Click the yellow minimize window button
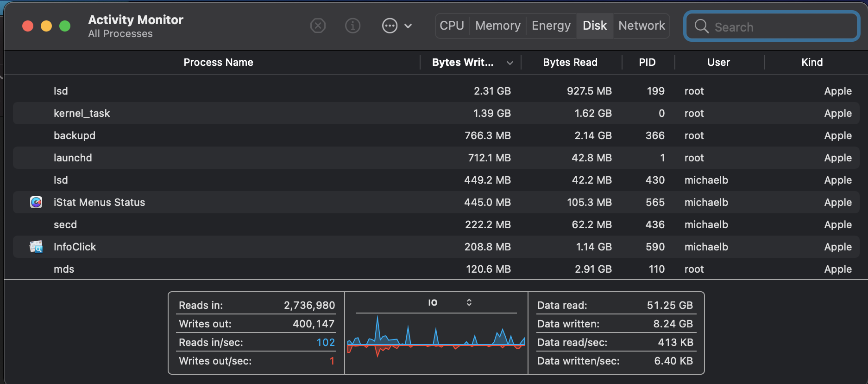This screenshot has width=868, height=384. [x=46, y=26]
